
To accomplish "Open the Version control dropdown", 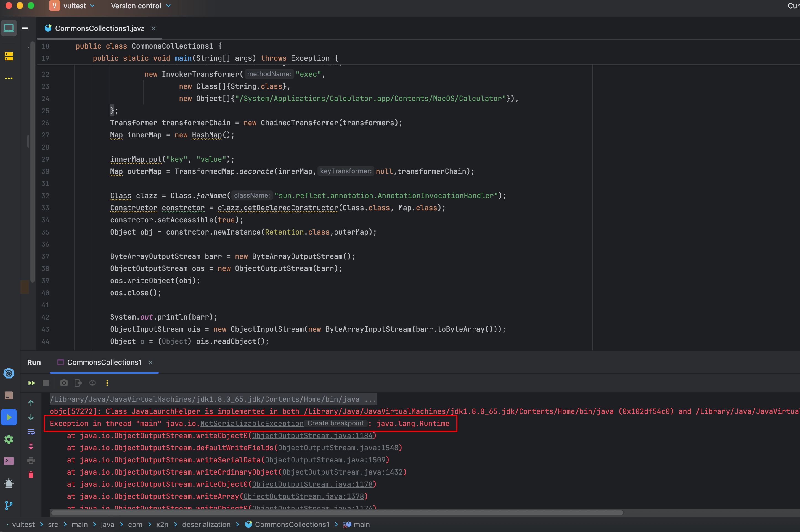I will (141, 6).
